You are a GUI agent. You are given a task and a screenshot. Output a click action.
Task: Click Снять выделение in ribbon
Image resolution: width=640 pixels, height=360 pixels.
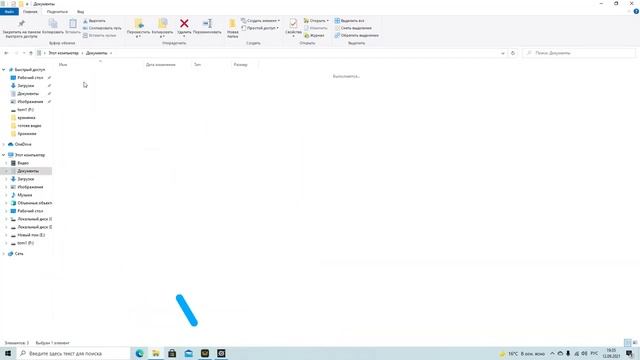353,28
